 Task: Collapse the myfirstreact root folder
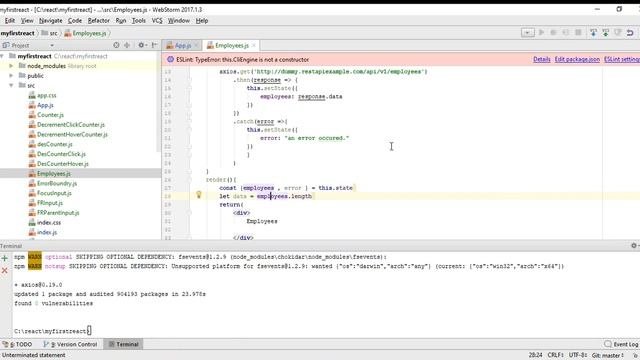[x=2, y=56]
